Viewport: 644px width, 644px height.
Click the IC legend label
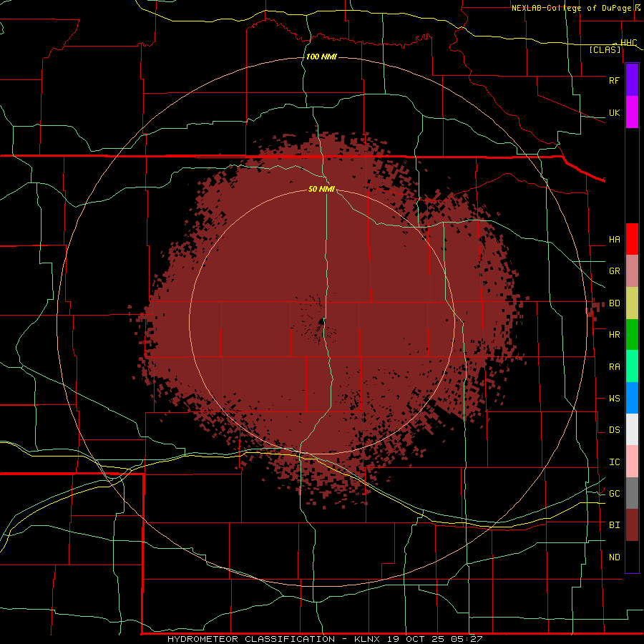click(614, 462)
